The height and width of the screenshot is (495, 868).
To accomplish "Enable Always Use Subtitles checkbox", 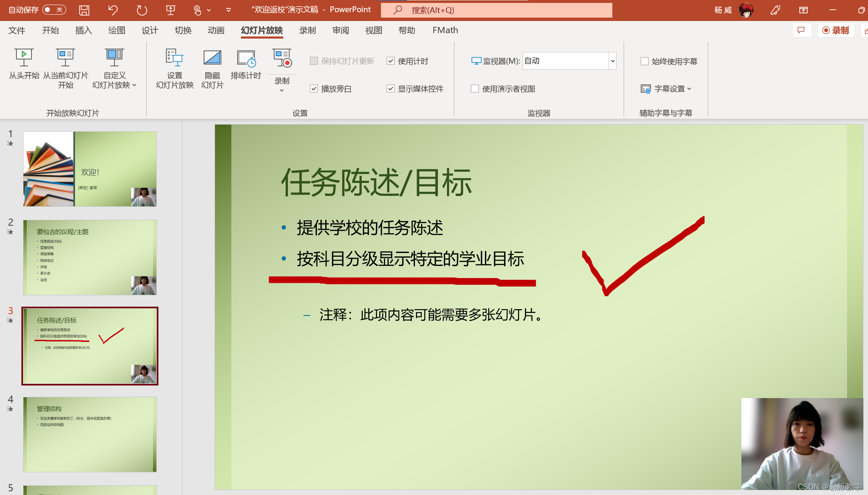I will [x=645, y=61].
